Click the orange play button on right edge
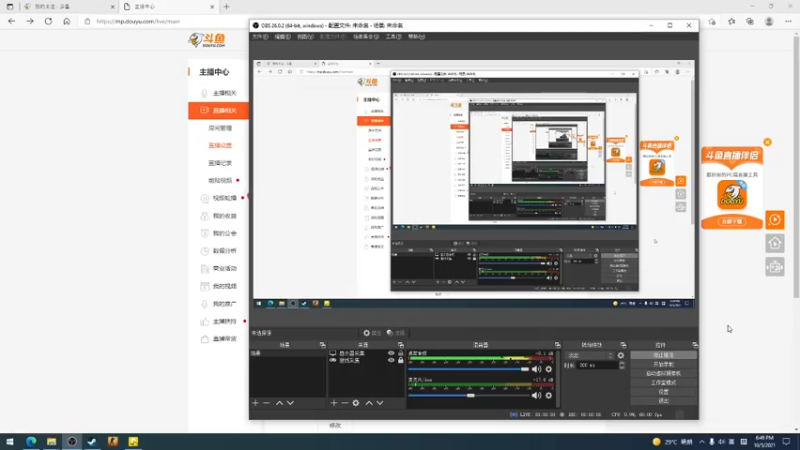This screenshot has width=800, height=450. 774,220
